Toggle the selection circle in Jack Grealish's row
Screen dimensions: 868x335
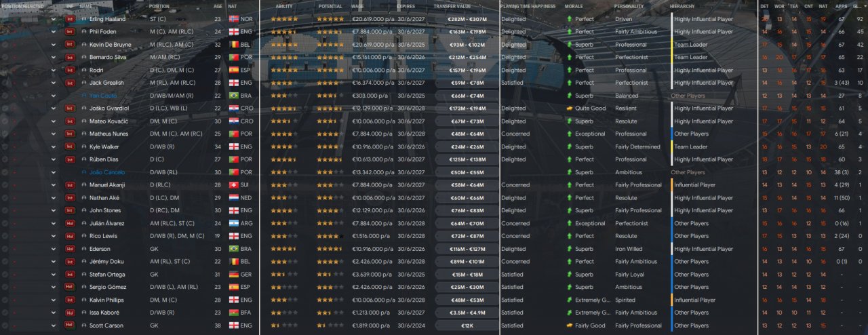[x=5, y=83]
